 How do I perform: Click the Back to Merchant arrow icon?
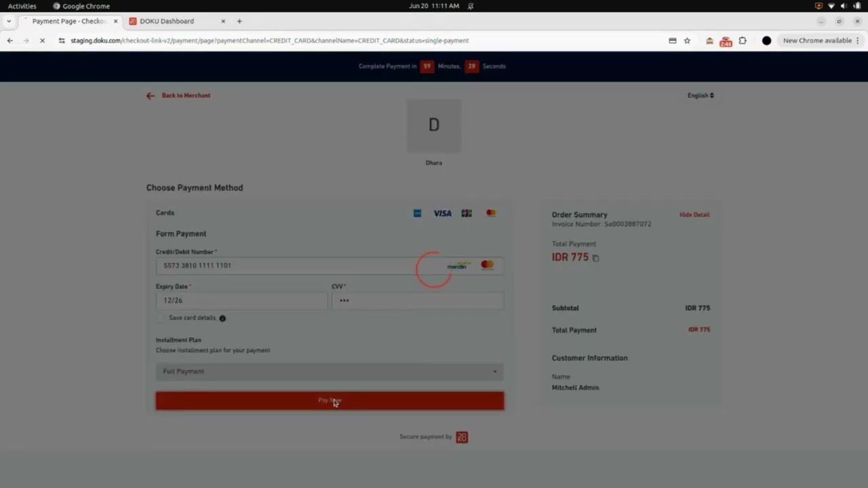click(151, 96)
